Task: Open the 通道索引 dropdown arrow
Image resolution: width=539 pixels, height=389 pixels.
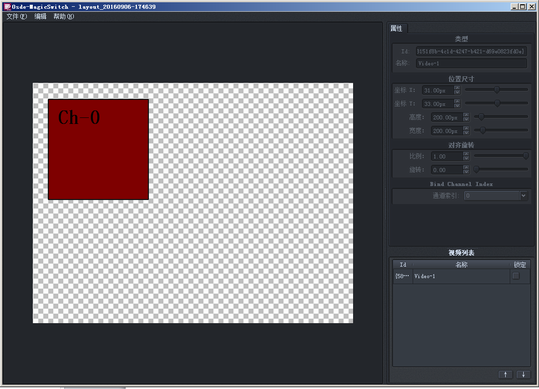Action: (523, 196)
